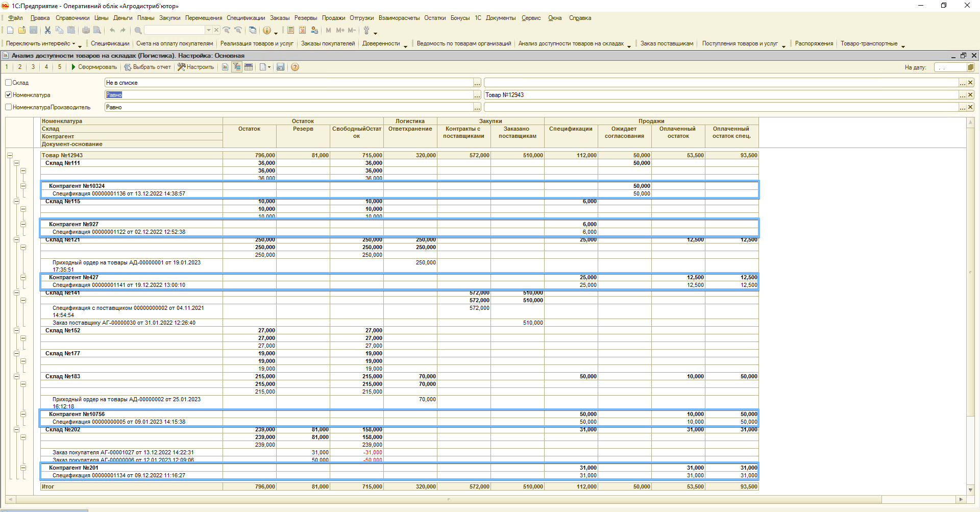Collapse the Товар №12943 tree row
Screen dimensions: 980x512
pyautogui.click(x=10, y=156)
